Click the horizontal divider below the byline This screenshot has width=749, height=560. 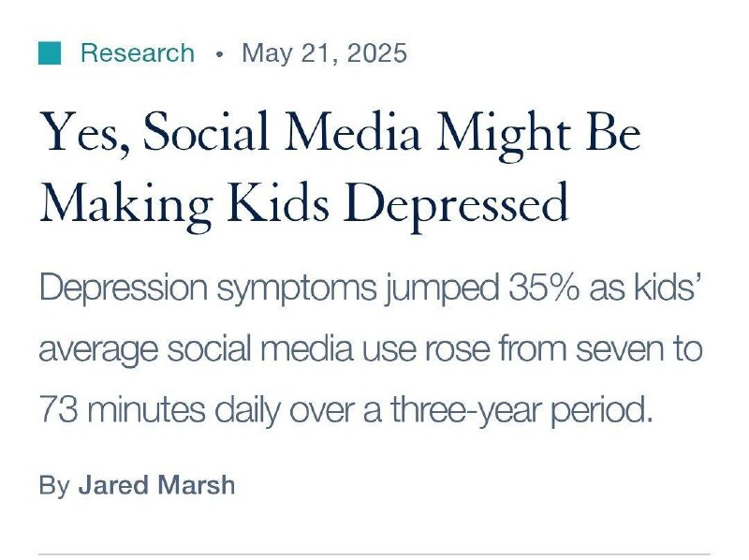point(374,553)
